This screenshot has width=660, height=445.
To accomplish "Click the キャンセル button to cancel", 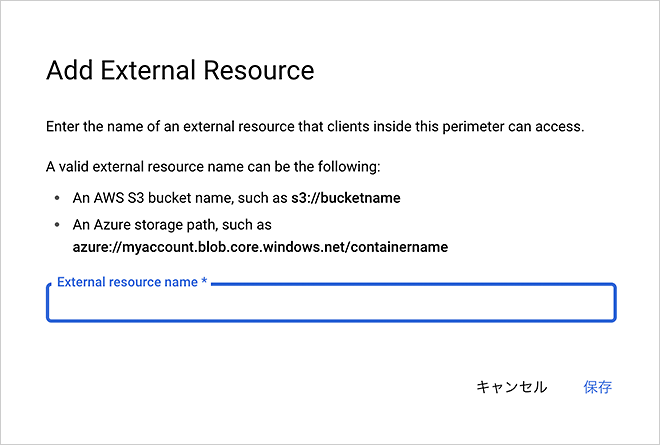I will click(511, 386).
